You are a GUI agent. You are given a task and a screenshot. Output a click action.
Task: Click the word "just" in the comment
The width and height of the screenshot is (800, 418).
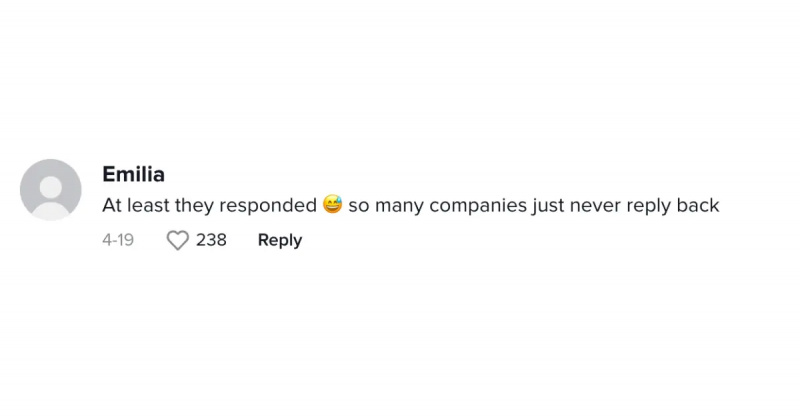coord(548,206)
